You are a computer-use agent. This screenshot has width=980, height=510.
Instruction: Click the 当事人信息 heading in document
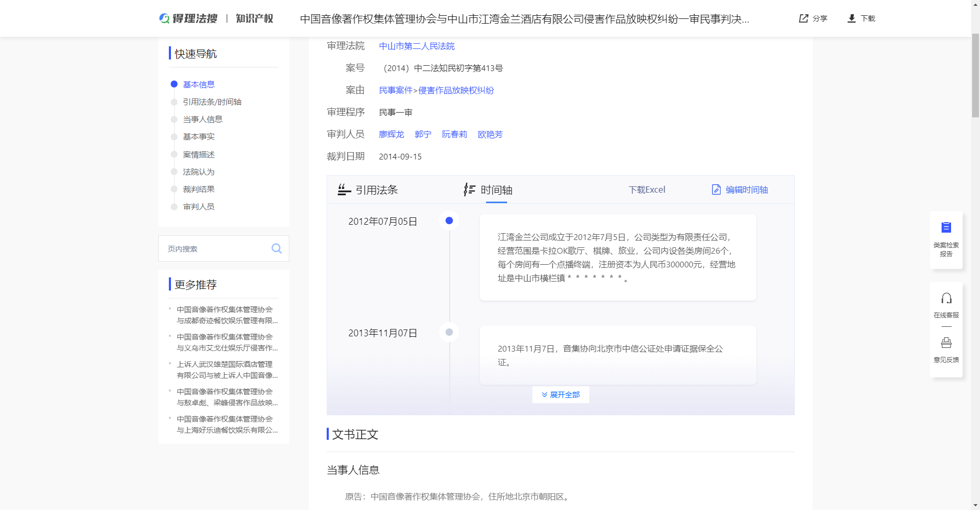coord(353,470)
